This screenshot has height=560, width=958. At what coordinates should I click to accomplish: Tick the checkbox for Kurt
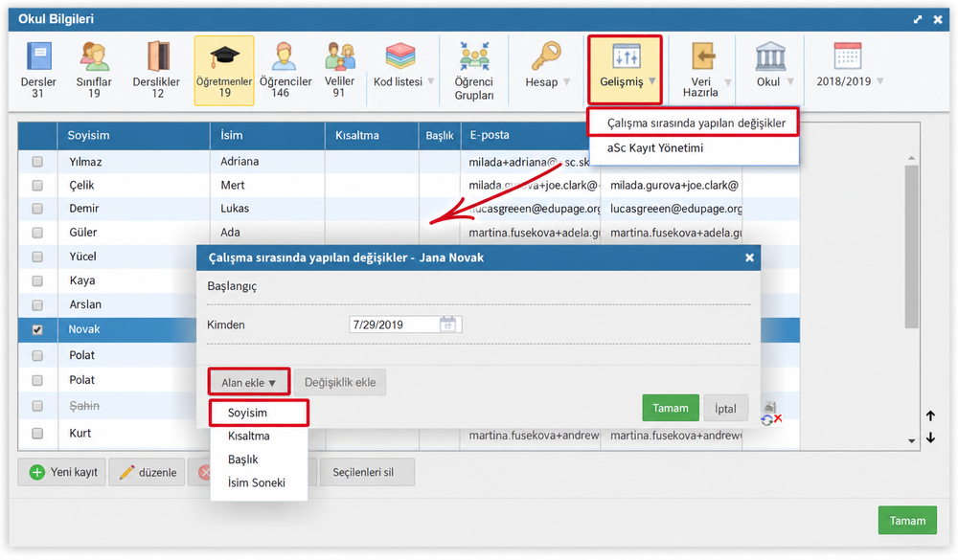click(37, 433)
